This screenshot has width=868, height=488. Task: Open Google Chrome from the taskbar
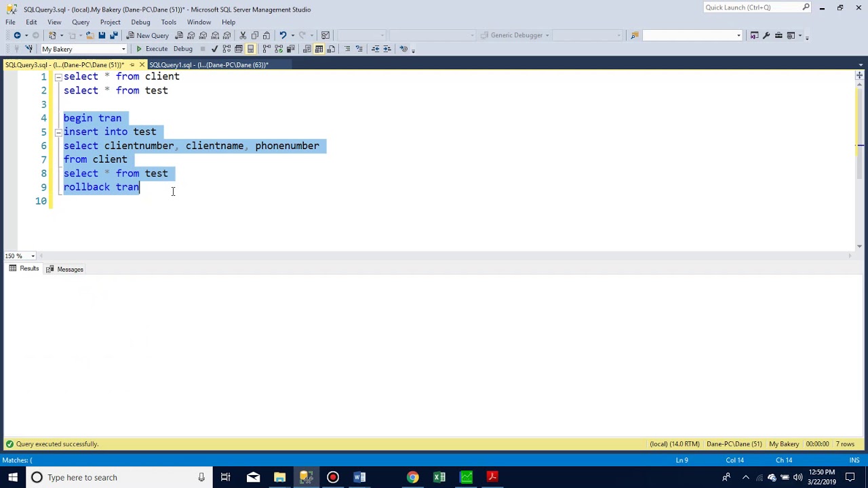[x=412, y=477]
